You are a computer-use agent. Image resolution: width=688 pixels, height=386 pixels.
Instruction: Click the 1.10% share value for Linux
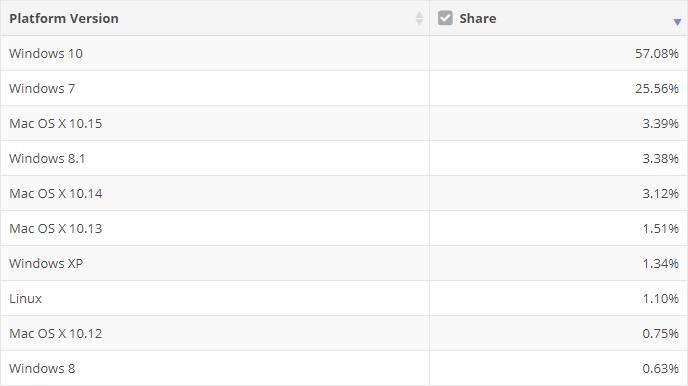click(x=660, y=299)
